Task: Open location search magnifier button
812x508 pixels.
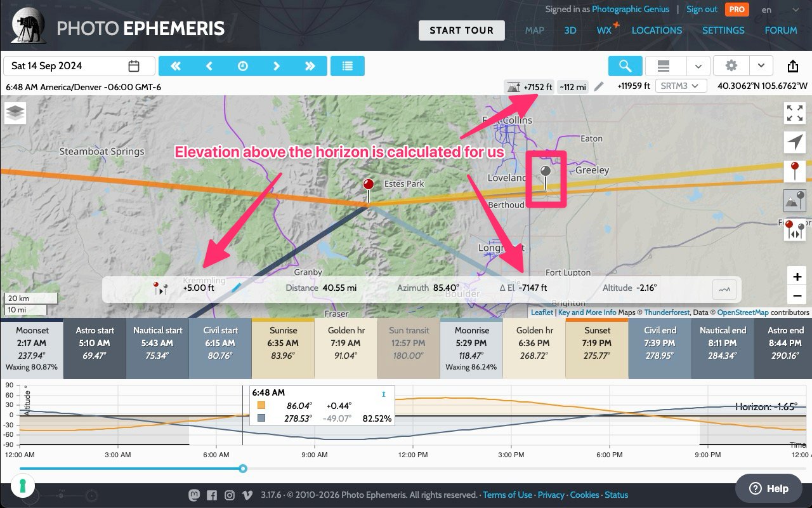Action: tap(625, 66)
